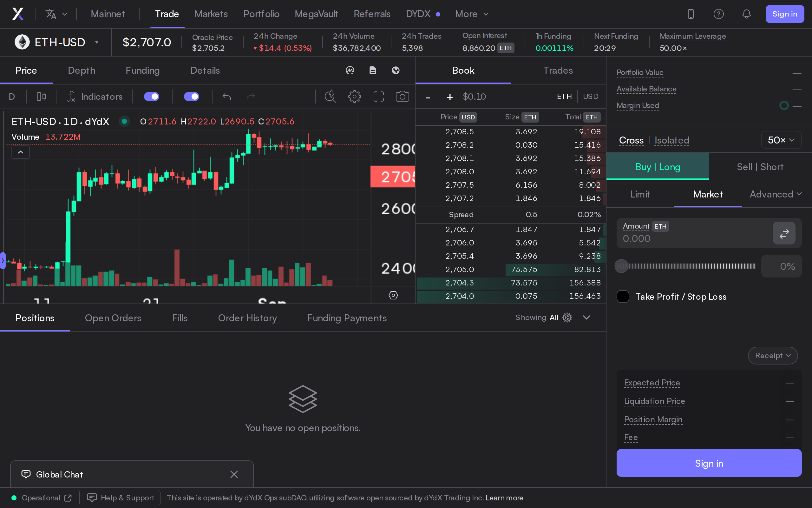Image resolution: width=812 pixels, height=508 pixels.
Task: Switch the chart to fullscreen mode
Action: 378,97
